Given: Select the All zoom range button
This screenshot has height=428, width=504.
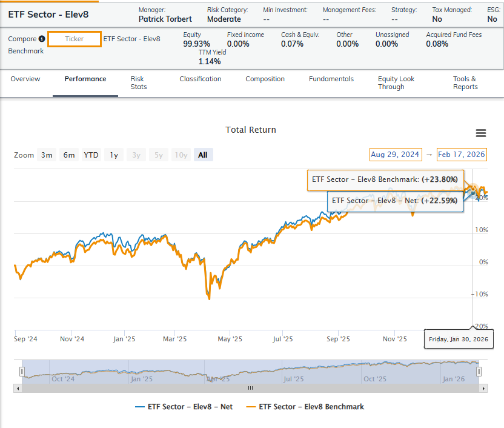Looking at the screenshot, I should pyautogui.click(x=202, y=155).
